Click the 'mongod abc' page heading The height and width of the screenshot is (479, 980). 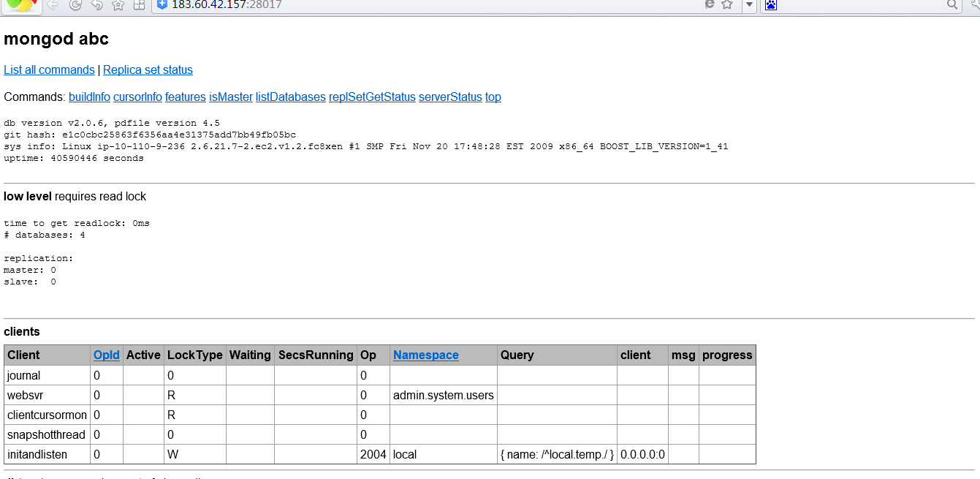[56, 39]
